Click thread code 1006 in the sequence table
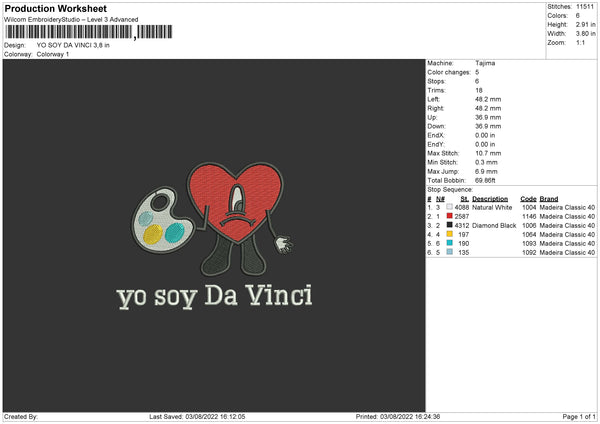Image resolution: width=600 pixels, height=424 pixels. point(529,225)
